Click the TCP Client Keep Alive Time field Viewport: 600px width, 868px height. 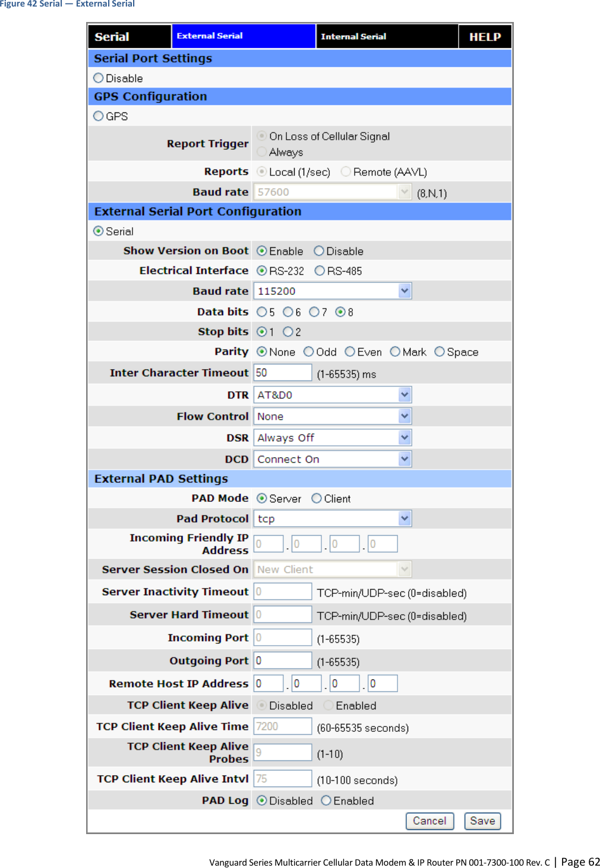pos(283,726)
